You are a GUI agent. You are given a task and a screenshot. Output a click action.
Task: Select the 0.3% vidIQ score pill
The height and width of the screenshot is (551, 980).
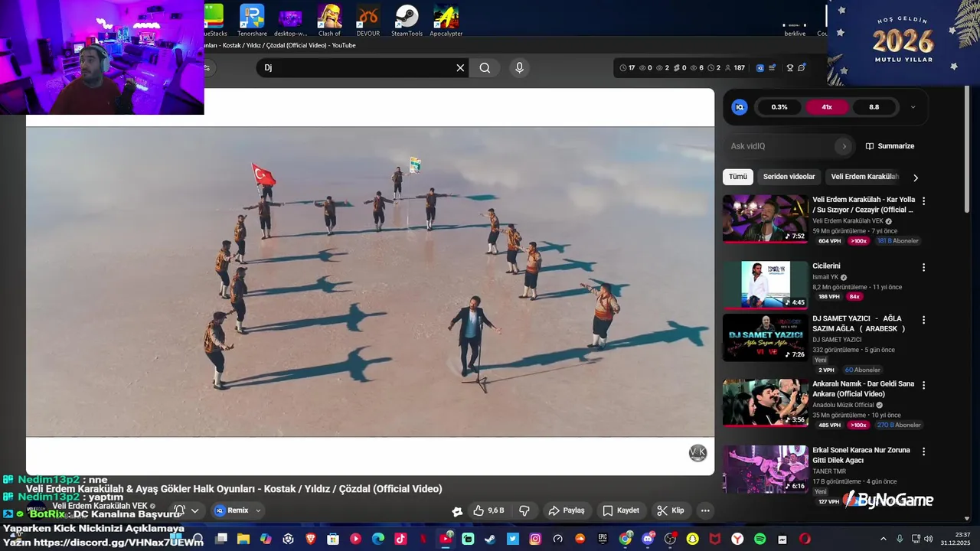(779, 107)
